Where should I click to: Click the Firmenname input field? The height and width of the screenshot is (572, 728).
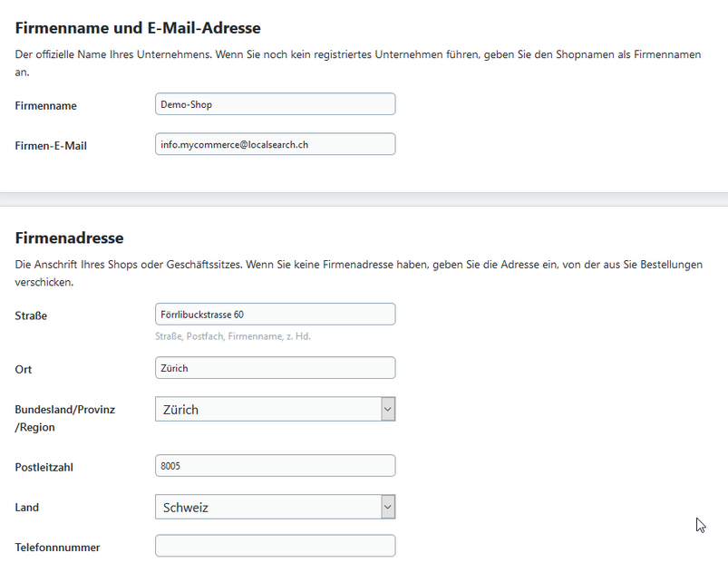275,104
